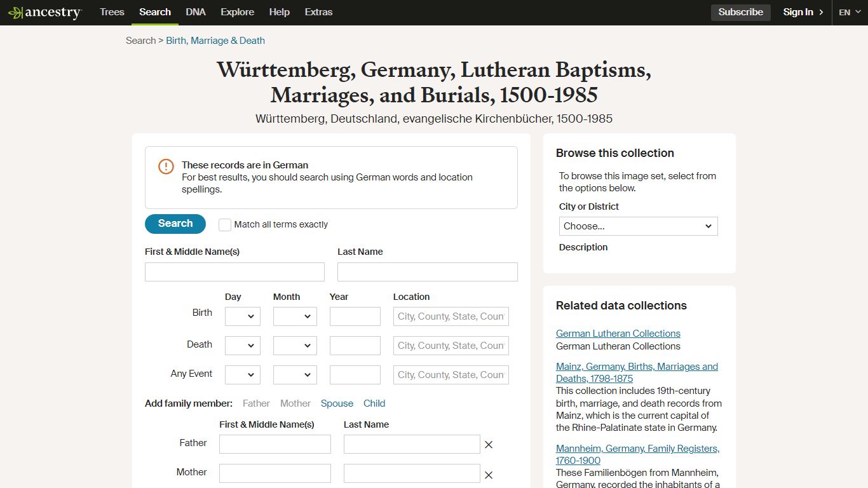Image resolution: width=868 pixels, height=488 pixels.
Task: Open the Explore menu
Action: pos(237,12)
